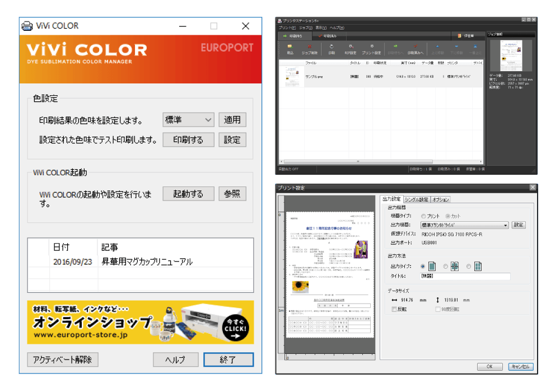Open the ジョブ menu in Printer Station

click(x=306, y=28)
